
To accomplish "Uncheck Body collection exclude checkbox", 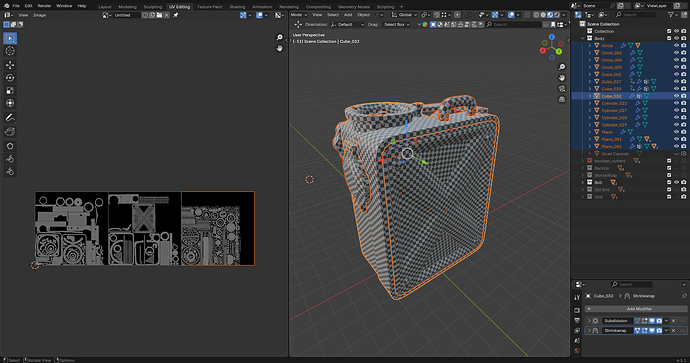I will click(669, 38).
